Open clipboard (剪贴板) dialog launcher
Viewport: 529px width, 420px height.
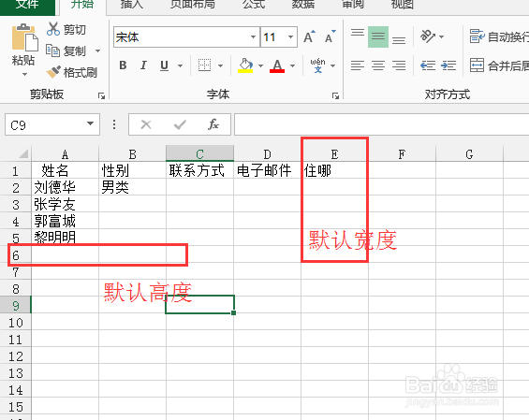point(101,96)
